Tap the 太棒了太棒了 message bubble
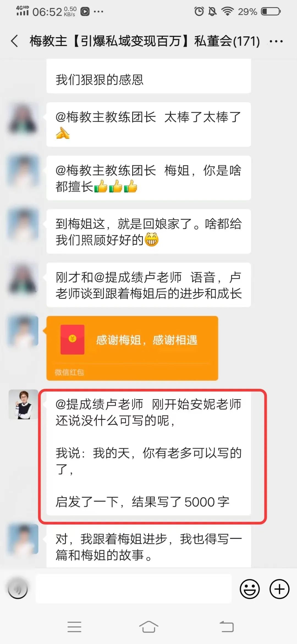Viewport: 297px width, 644px height. [148, 124]
